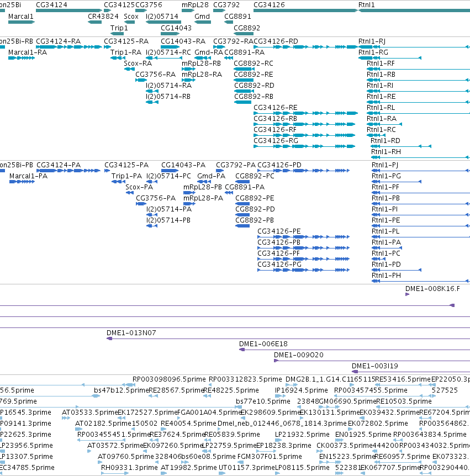
Task: Select the CG34126-RG transcript
Action: [304, 146]
